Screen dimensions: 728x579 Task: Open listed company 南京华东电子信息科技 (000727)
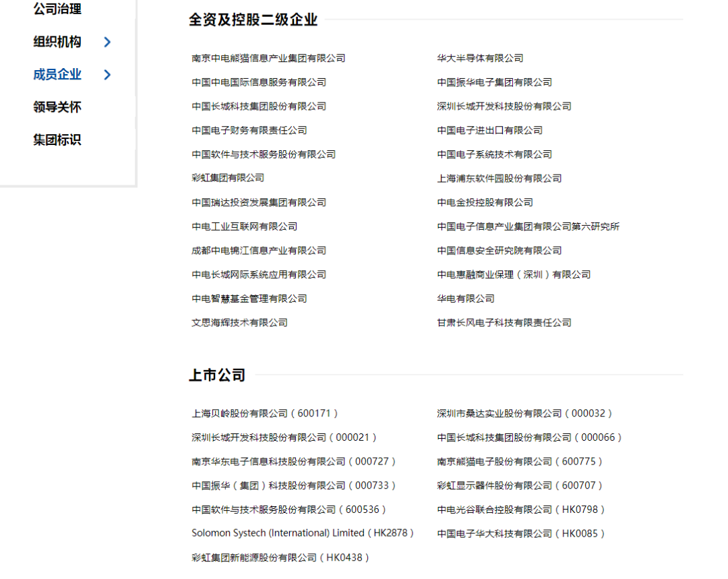[x=294, y=462]
